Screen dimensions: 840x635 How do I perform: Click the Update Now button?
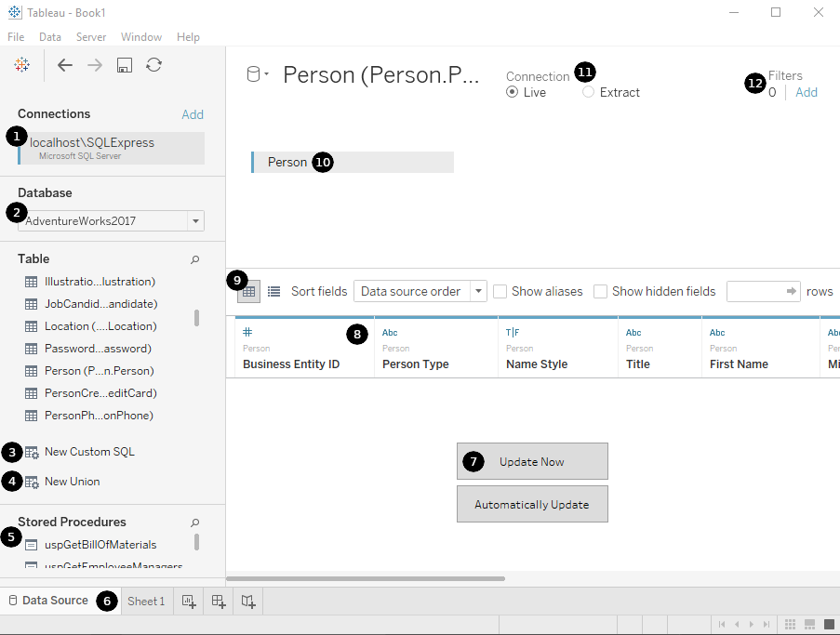532,461
